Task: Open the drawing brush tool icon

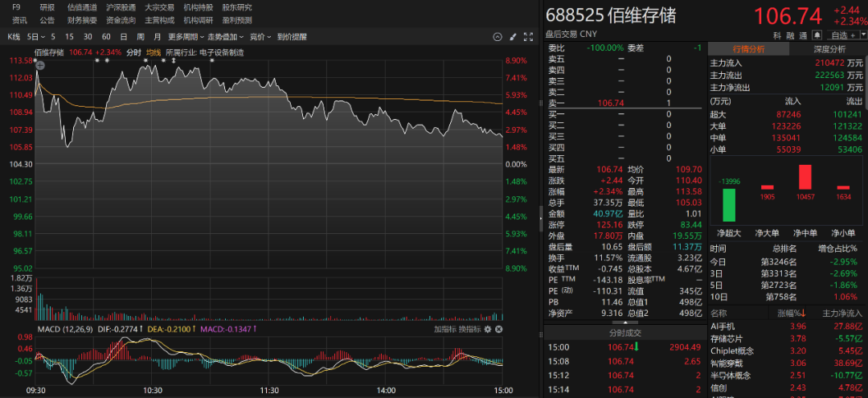Action: (x=513, y=37)
